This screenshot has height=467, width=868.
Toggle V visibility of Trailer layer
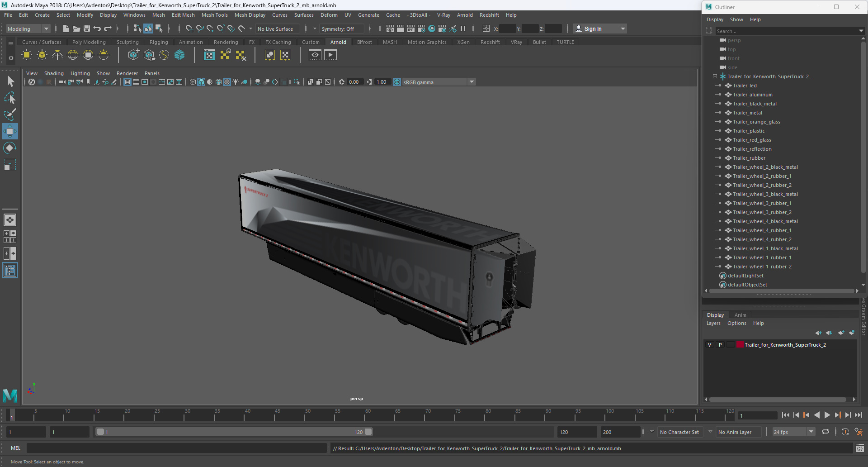pos(709,345)
